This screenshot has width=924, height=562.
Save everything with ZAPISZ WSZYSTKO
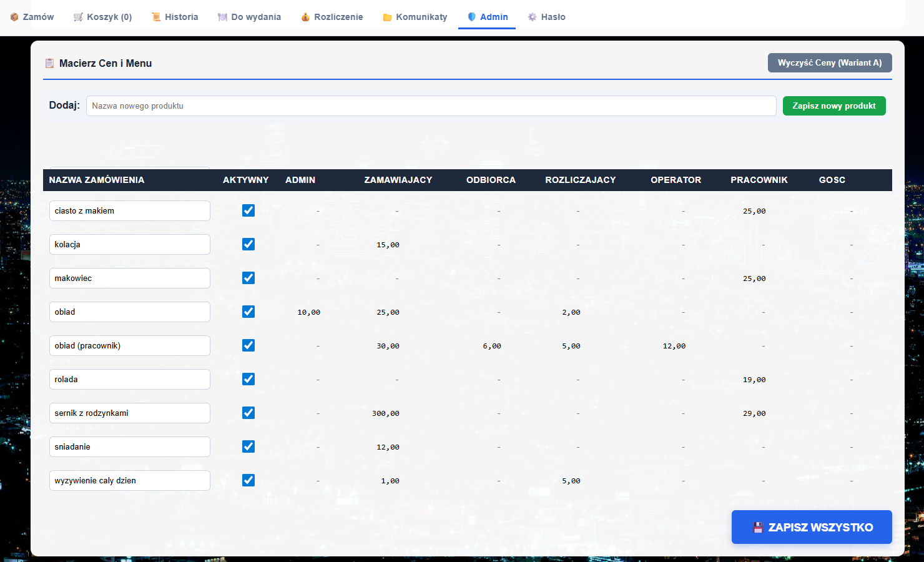pos(812,527)
